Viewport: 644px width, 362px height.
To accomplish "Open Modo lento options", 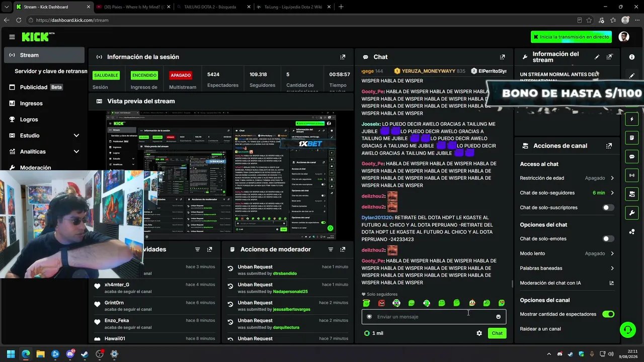I will click(567, 254).
